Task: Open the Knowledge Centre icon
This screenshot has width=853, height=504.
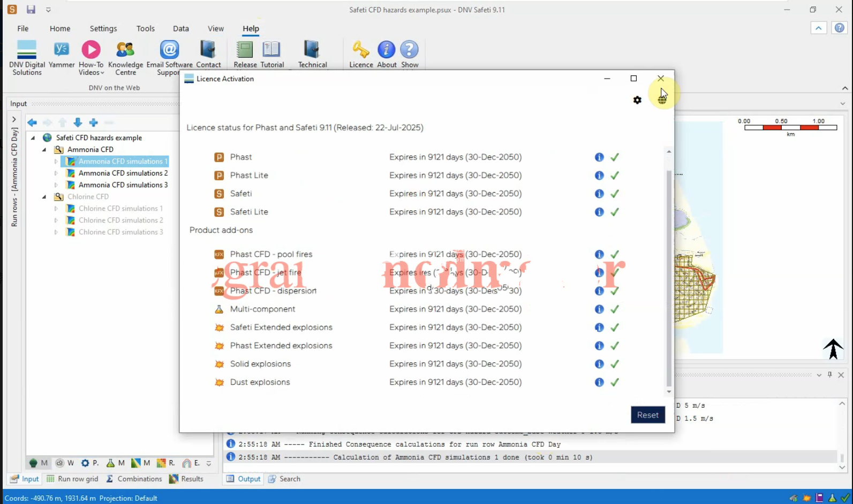Action: 125,50
